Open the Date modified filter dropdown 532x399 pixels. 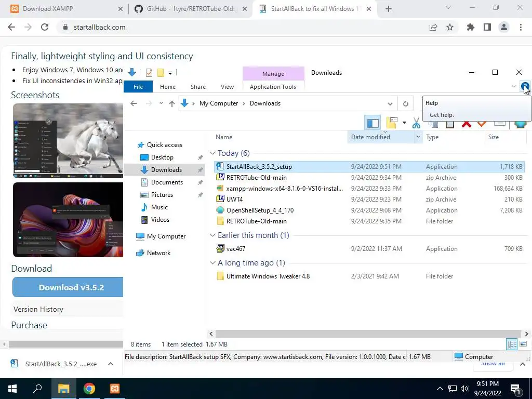click(x=418, y=137)
